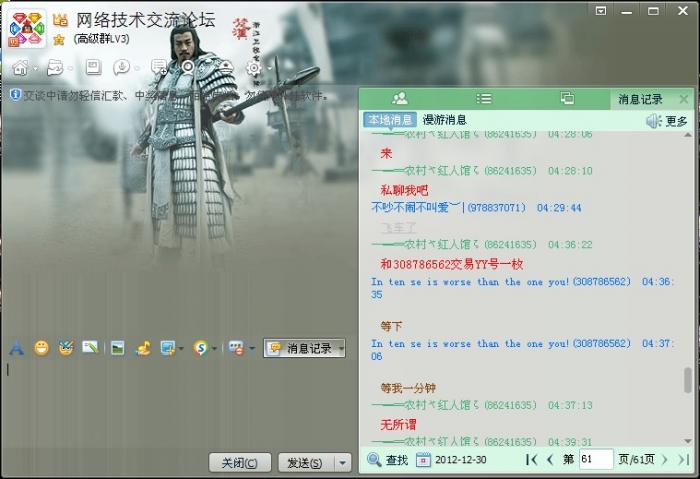Select the 本地消息 tab
700x479 pixels.
click(390, 120)
